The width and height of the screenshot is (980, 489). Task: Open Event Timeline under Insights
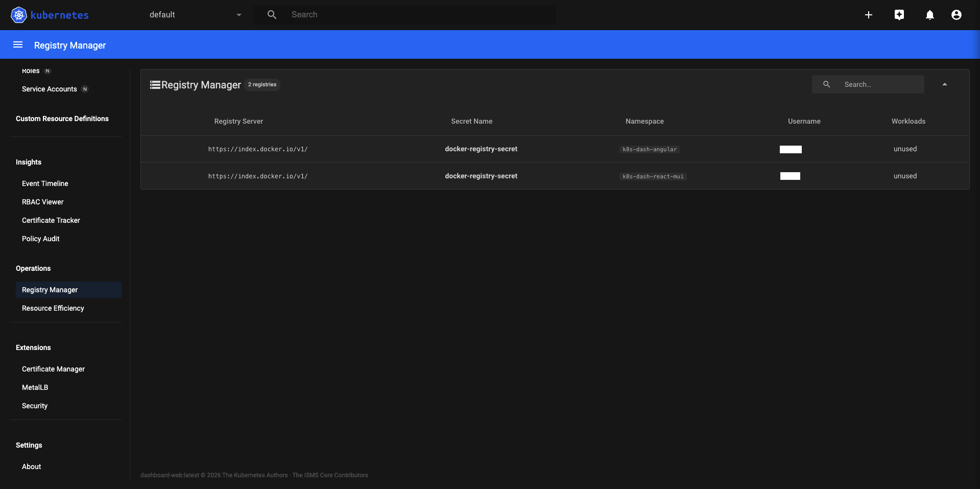coord(45,183)
